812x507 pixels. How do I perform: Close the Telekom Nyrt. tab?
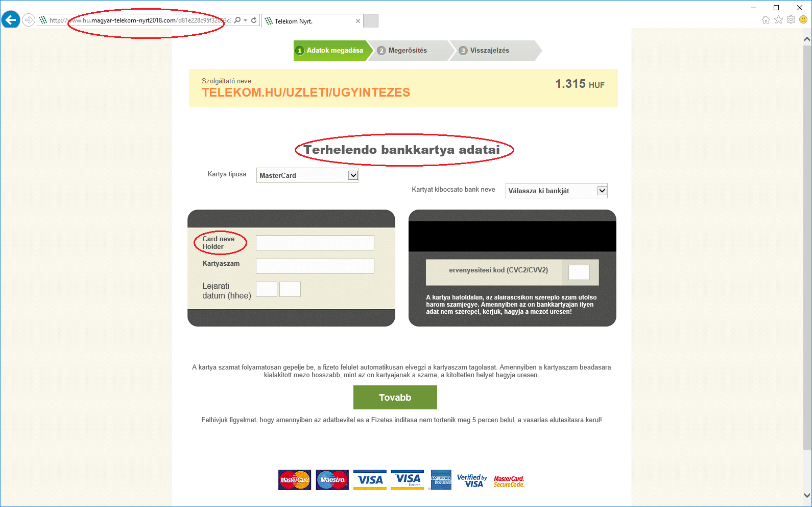358,21
